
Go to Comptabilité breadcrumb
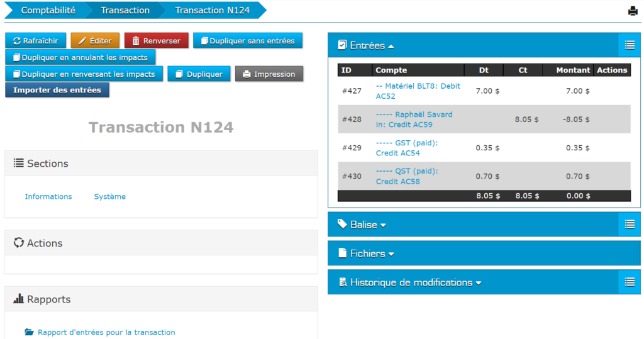[48, 11]
